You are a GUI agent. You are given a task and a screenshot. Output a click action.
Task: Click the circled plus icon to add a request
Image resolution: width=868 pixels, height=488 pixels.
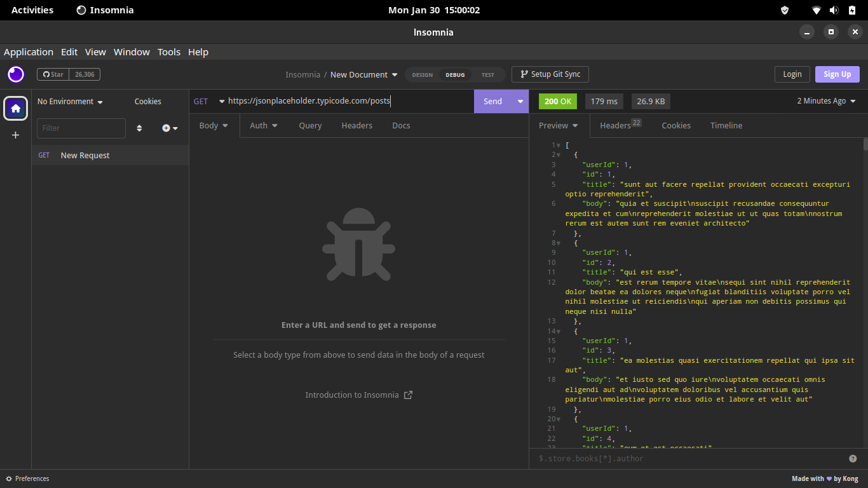point(166,128)
